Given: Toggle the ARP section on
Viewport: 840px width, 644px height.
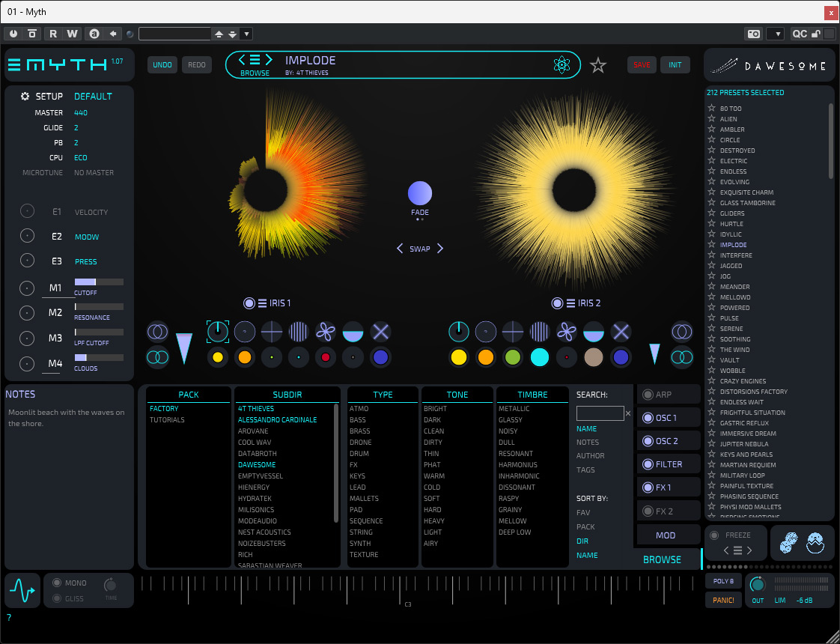Looking at the screenshot, I should pyautogui.click(x=646, y=395).
